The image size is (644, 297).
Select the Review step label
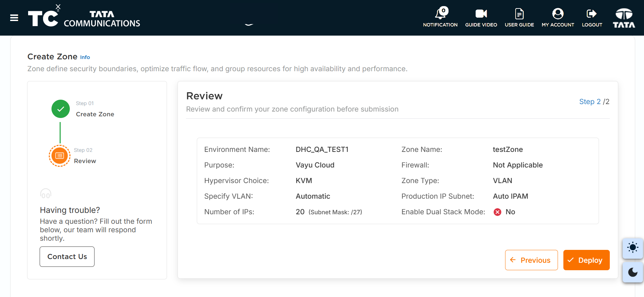pos(85,161)
